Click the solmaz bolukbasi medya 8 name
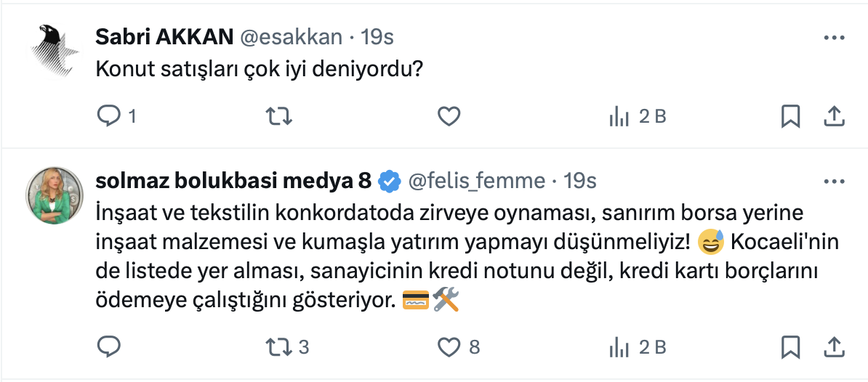868x382 pixels. [233, 181]
